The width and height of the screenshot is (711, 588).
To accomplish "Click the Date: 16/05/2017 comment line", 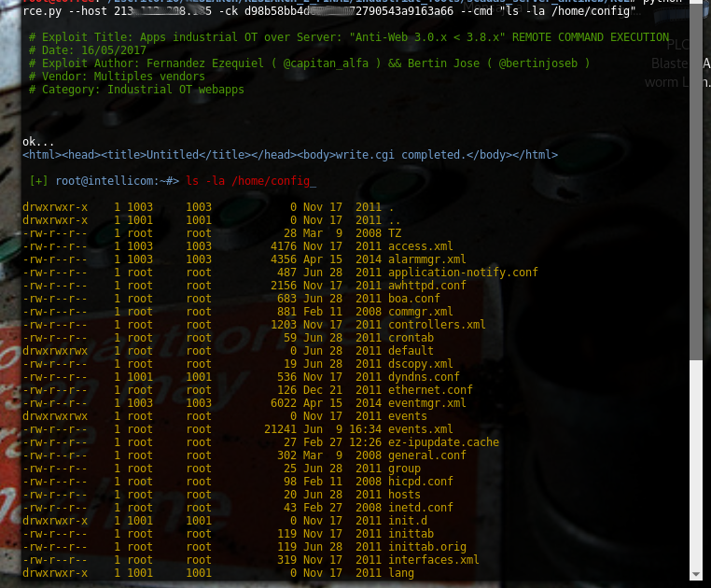I will 88,50.
